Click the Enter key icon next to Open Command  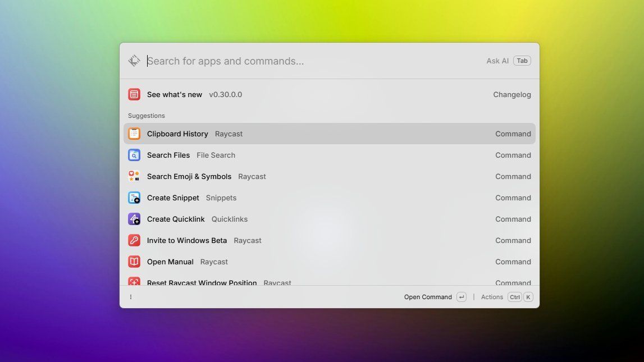click(461, 297)
